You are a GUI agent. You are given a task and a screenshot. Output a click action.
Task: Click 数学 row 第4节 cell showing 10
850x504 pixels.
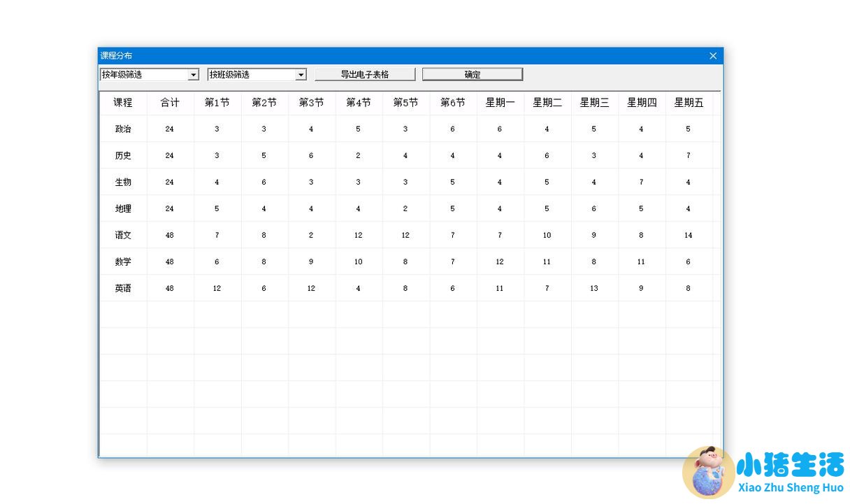point(359,262)
